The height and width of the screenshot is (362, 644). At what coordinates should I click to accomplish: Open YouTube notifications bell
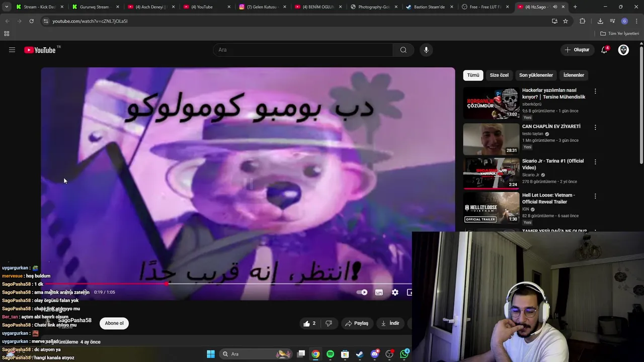(x=604, y=50)
